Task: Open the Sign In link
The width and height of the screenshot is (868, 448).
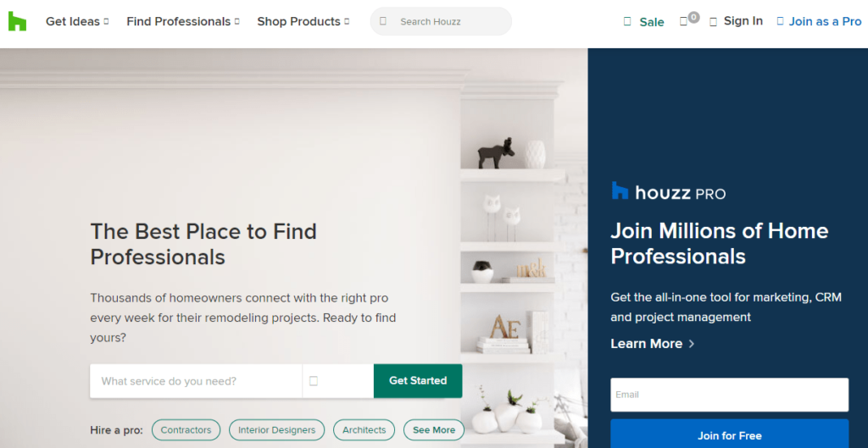Action: [743, 21]
